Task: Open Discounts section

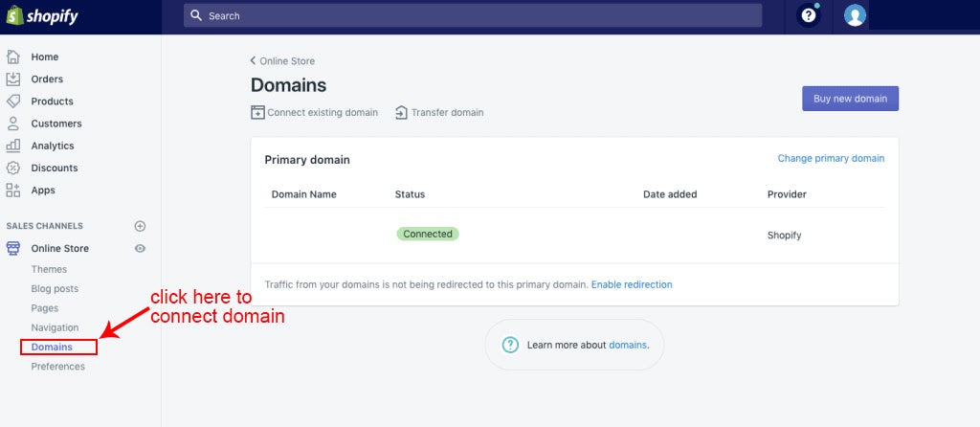Action: 55,168
